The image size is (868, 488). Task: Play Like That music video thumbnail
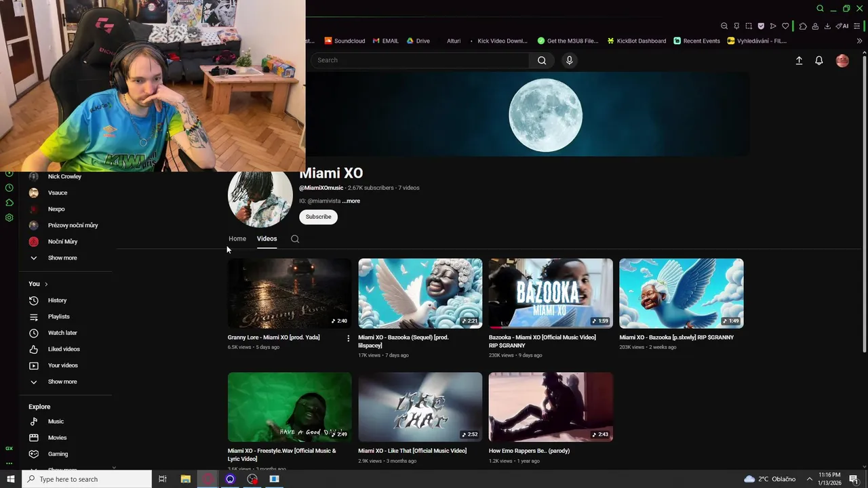tap(420, 407)
